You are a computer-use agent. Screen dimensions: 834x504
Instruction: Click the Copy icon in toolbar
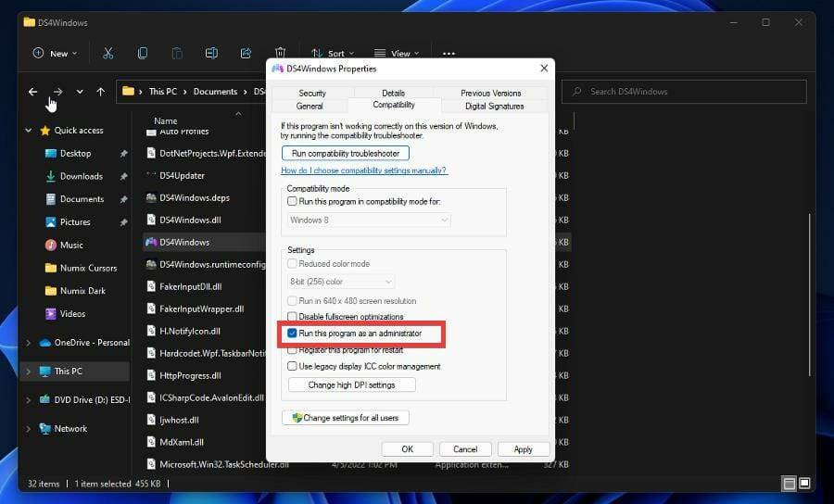(143, 53)
